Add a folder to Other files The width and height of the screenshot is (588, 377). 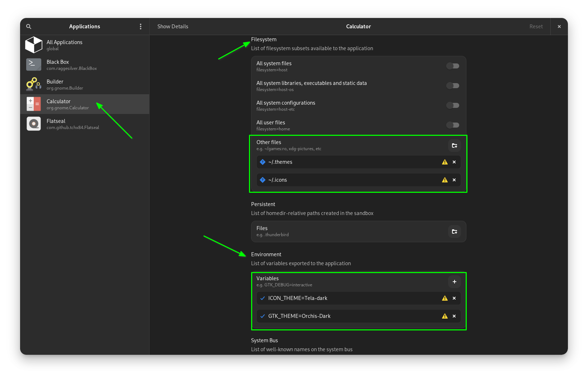click(x=455, y=145)
